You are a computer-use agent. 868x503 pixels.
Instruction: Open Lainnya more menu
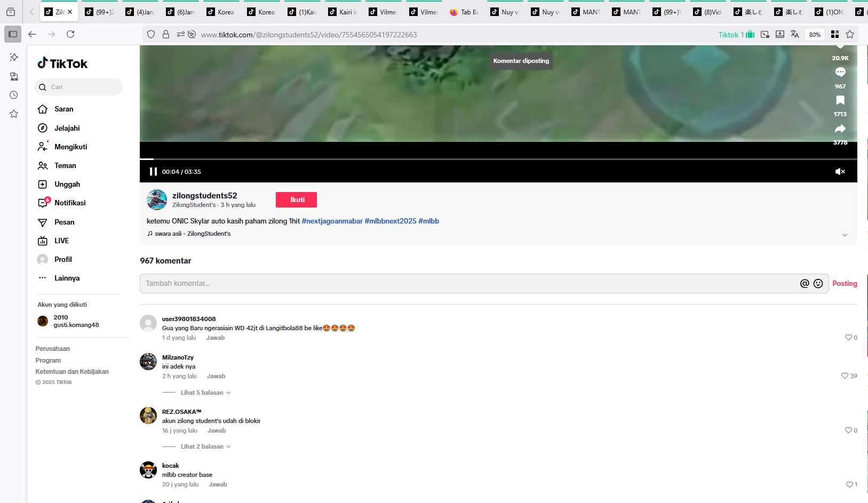(59, 278)
